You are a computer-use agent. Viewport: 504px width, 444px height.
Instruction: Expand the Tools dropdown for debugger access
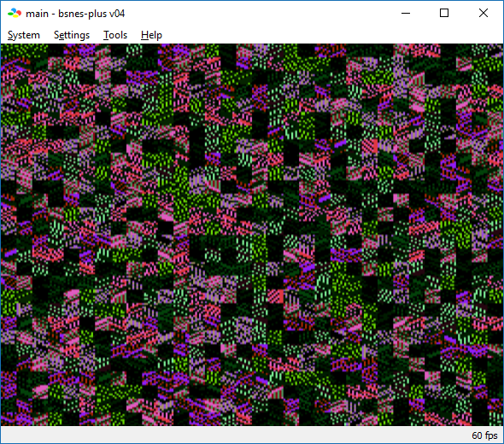click(x=115, y=35)
